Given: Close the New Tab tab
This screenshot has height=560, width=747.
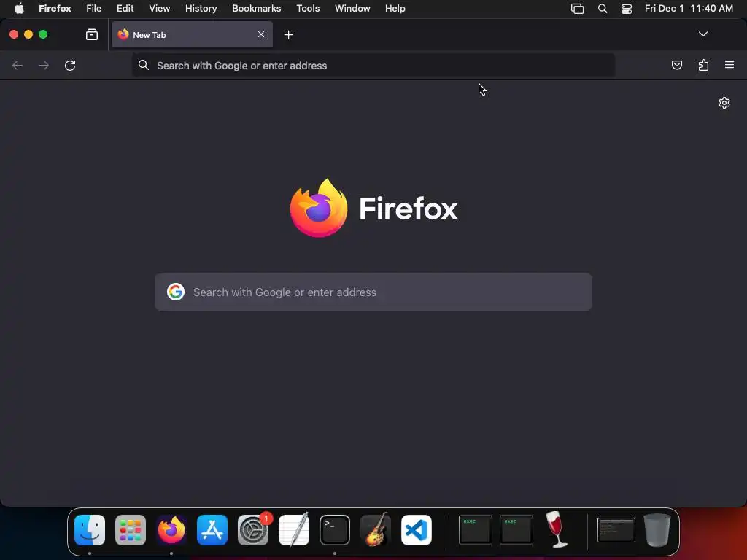Looking at the screenshot, I should [x=261, y=34].
